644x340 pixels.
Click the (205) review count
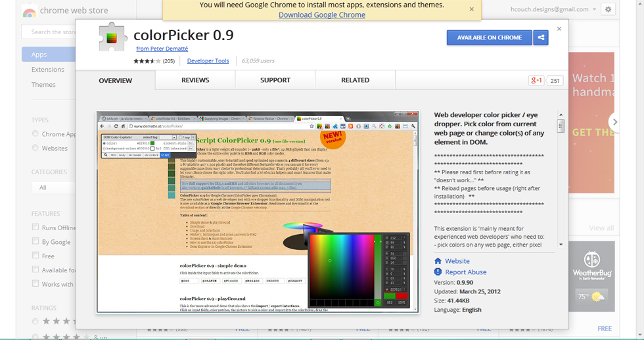pos(169,61)
